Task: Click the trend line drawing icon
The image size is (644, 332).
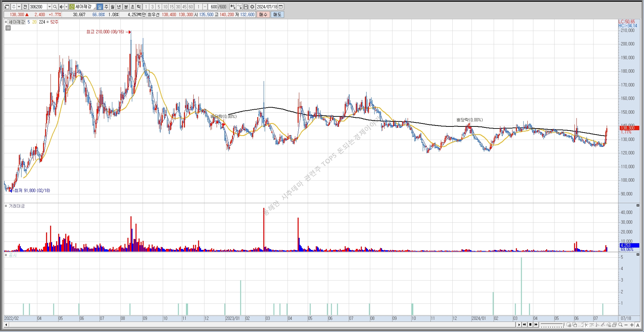Action: tap(603, 325)
